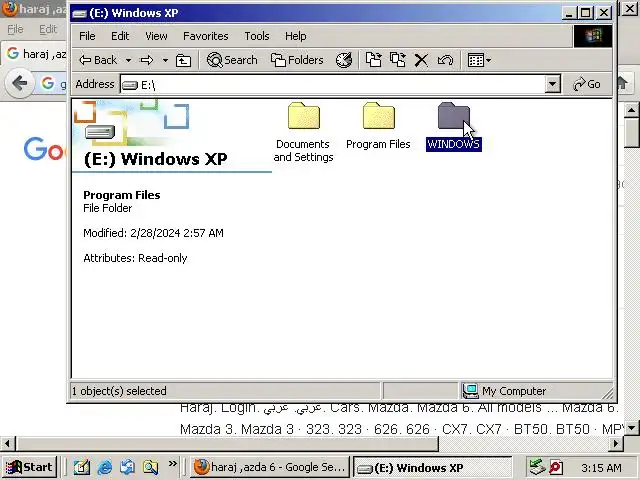Open Back history dropdown arrow
Screen dimensions: 640x480
pos(128,60)
